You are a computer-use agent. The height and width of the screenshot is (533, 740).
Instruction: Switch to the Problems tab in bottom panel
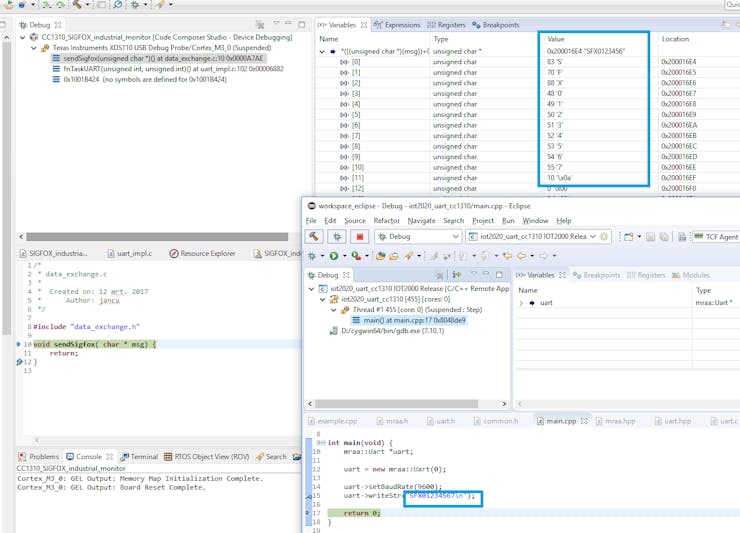[39, 457]
